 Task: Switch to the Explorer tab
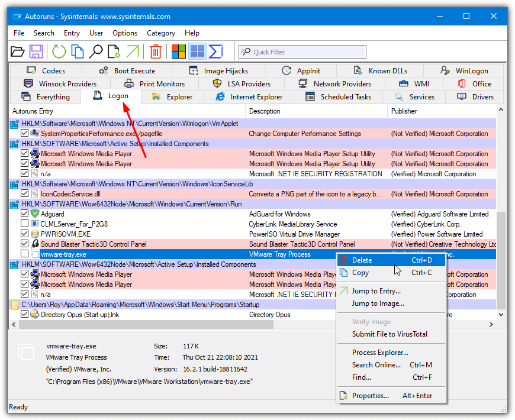point(173,97)
